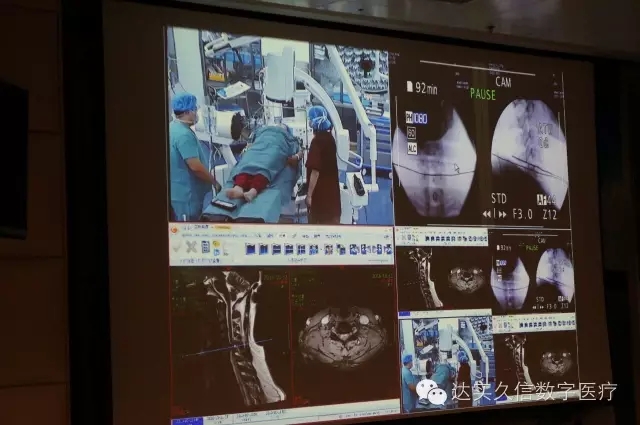The image size is (640, 425).
Task: Click the STD label on fluoroscopy view
Action: click(x=499, y=198)
